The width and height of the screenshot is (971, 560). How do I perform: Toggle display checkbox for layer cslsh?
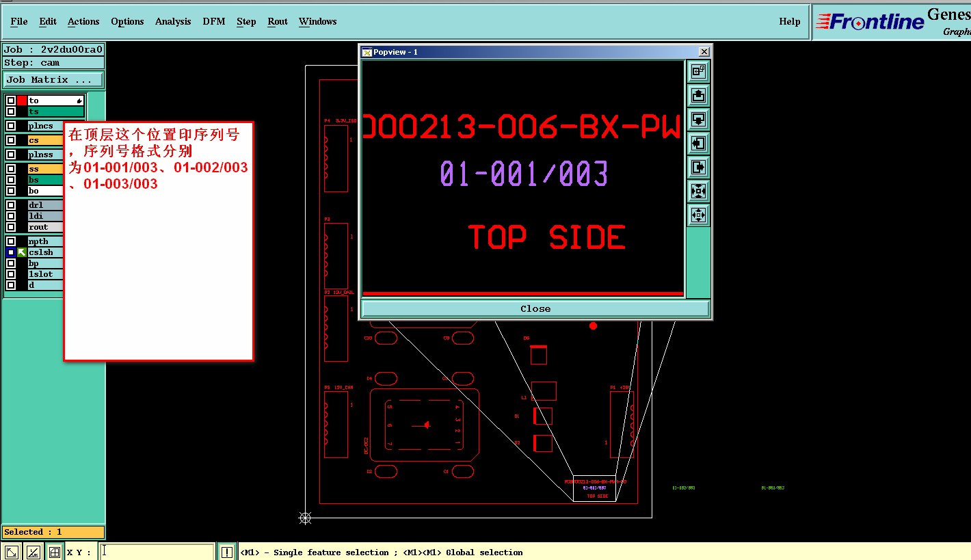coord(11,252)
